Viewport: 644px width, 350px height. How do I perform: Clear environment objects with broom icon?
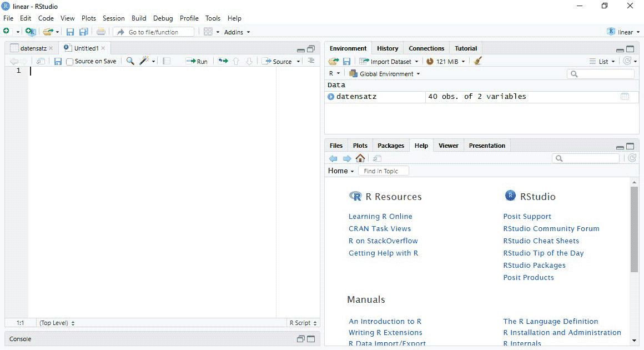(477, 61)
